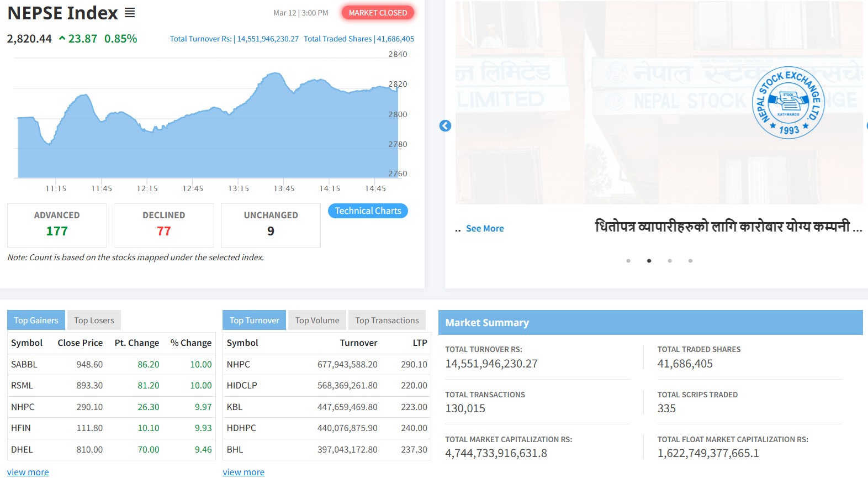Click the MARKET CLOSED status badge
This screenshot has width=868, height=478.
pos(378,13)
